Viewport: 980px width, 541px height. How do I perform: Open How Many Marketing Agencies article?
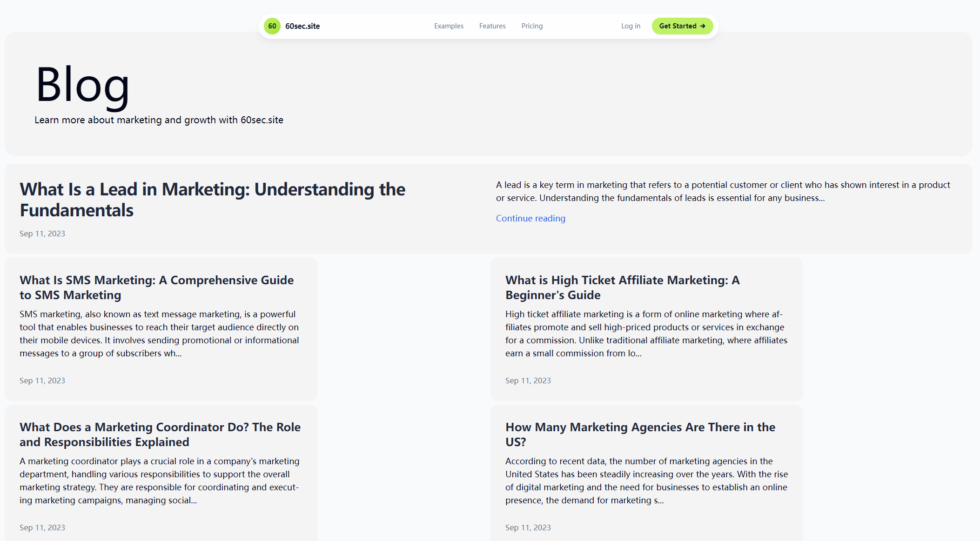click(640, 434)
